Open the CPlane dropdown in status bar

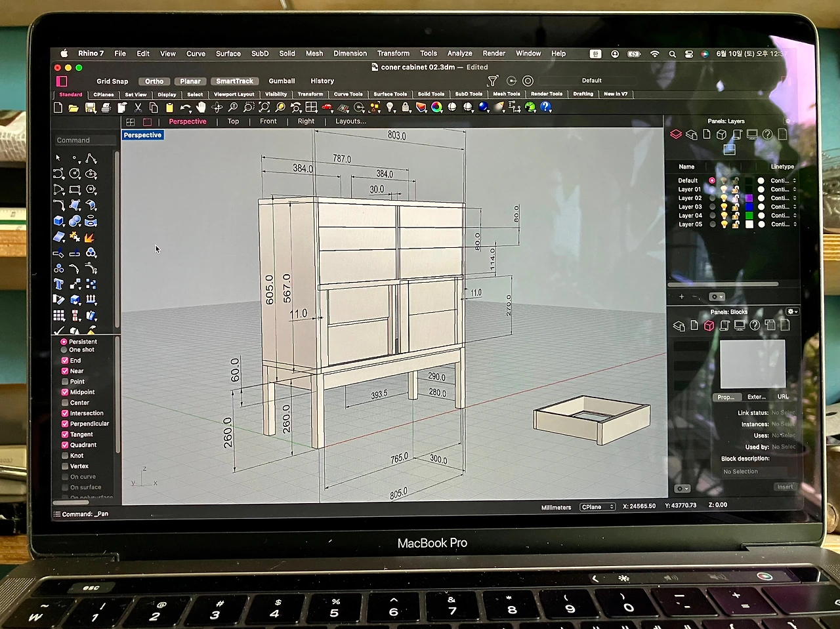pos(597,507)
